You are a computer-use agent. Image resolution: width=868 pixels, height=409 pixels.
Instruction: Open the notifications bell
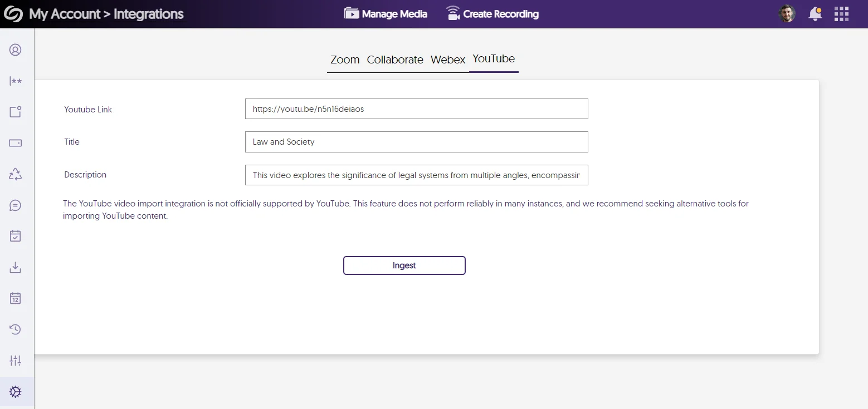[815, 13]
